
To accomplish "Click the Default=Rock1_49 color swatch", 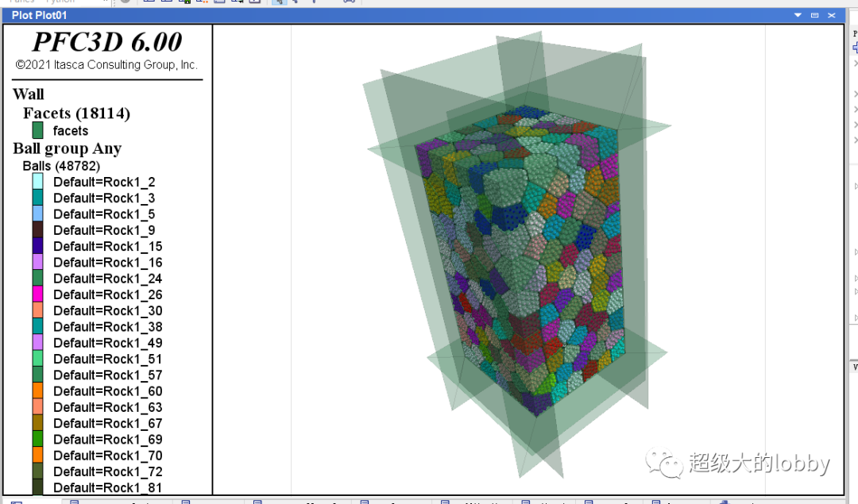I will [x=38, y=343].
